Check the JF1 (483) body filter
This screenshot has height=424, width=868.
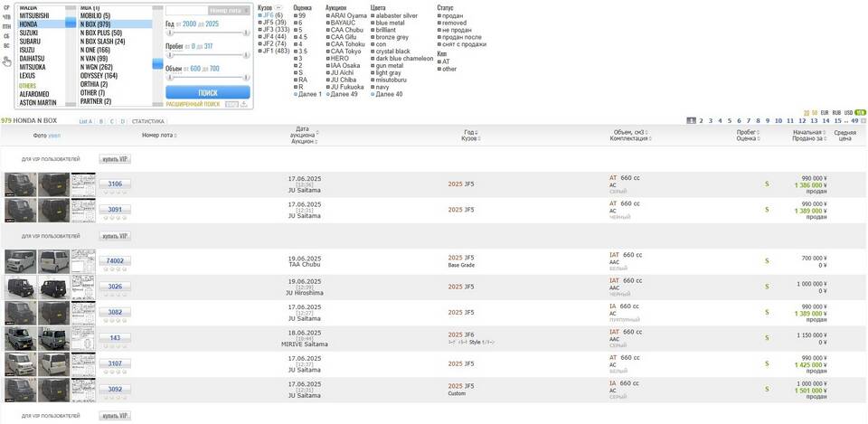(260, 51)
